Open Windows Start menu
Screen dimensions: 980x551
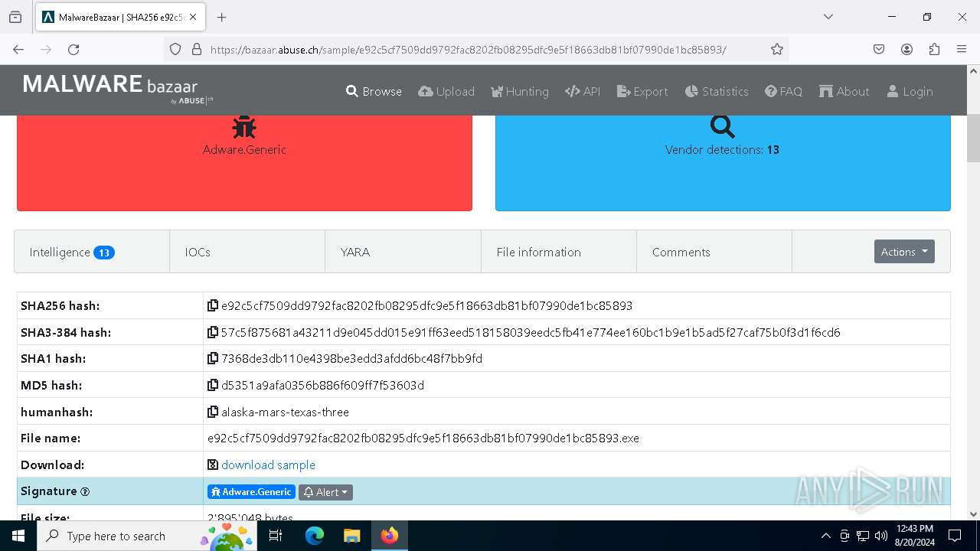[18, 536]
